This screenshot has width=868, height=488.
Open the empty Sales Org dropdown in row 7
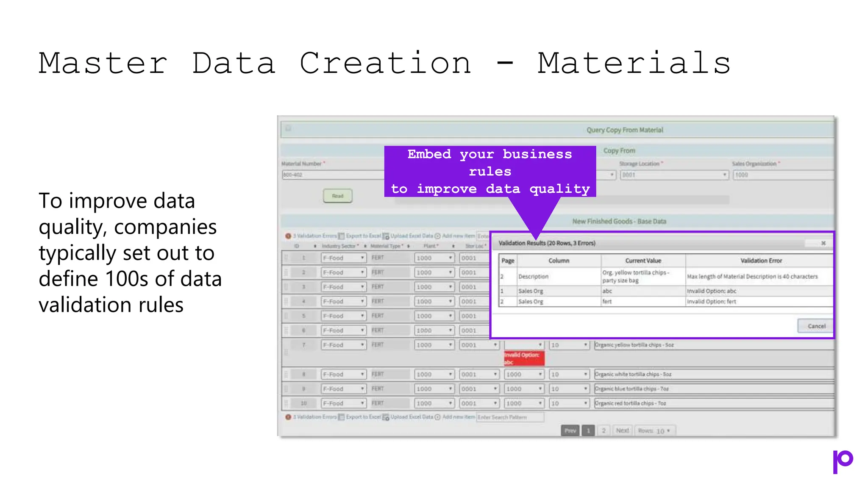pyautogui.click(x=524, y=345)
